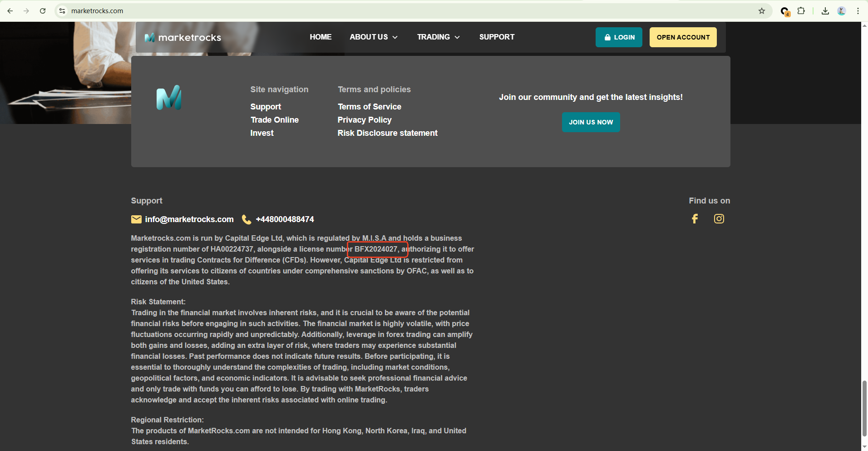Click the info@marketrocks.com email address

click(189, 219)
